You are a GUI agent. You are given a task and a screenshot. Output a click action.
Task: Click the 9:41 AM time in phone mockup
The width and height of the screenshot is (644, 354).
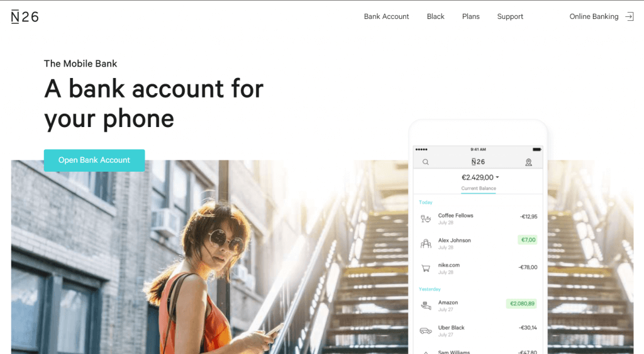tap(478, 150)
